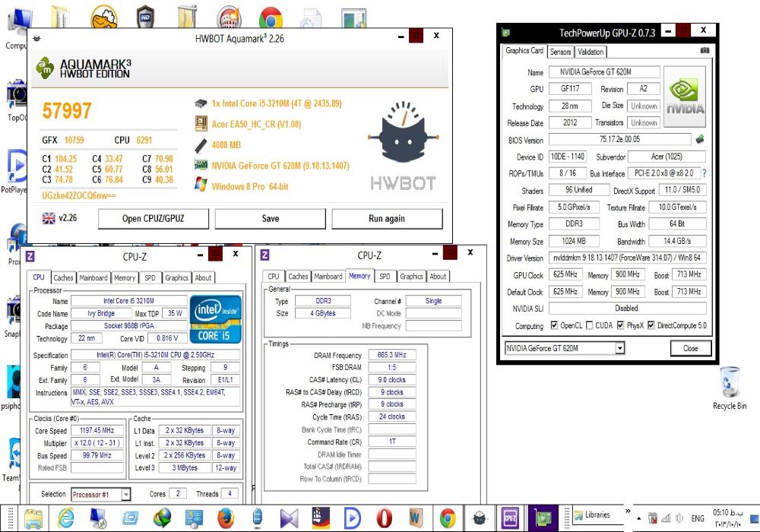Toggle the DirectCompute 5.0 checkbox in GPU-Z
The width and height of the screenshot is (760, 532).
651,325
